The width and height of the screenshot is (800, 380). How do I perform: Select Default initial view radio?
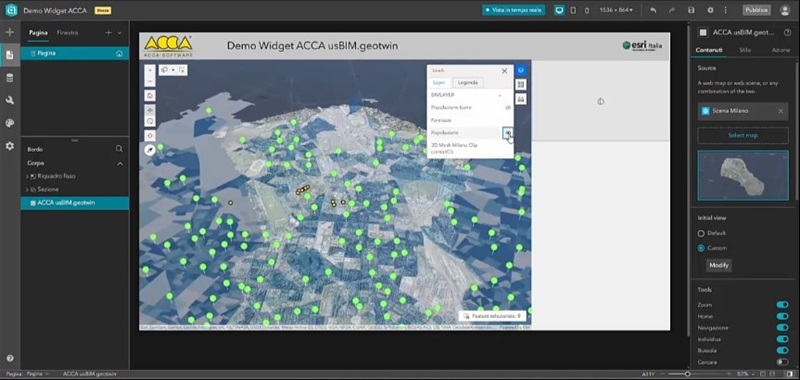point(701,233)
